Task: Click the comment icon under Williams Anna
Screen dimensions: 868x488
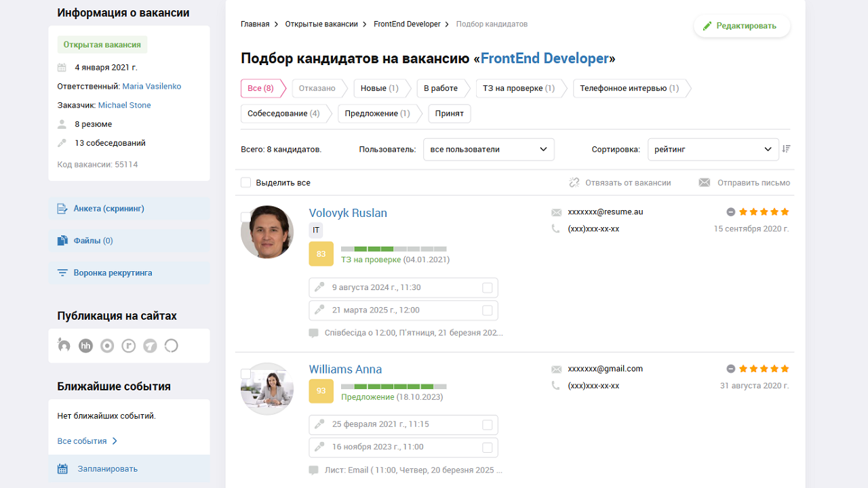Action: point(313,470)
